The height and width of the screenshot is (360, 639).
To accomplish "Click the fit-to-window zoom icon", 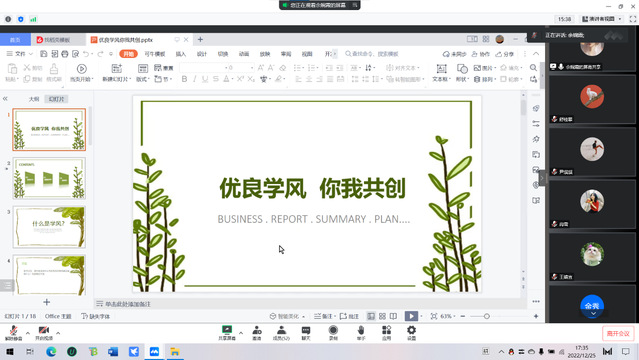I will click(434, 316).
